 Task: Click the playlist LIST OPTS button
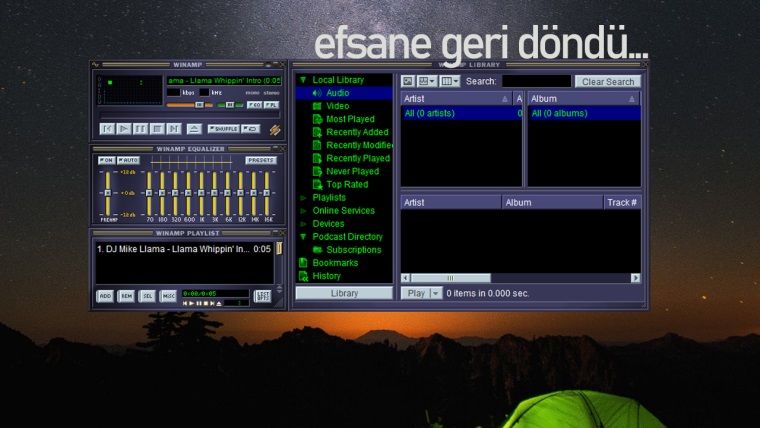click(x=263, y=296)
